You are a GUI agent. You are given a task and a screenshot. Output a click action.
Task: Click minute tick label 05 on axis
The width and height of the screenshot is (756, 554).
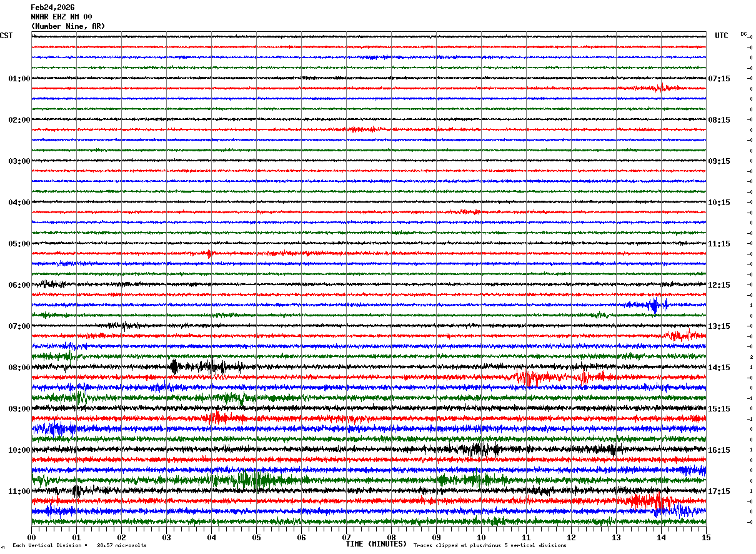pos(256,537)
